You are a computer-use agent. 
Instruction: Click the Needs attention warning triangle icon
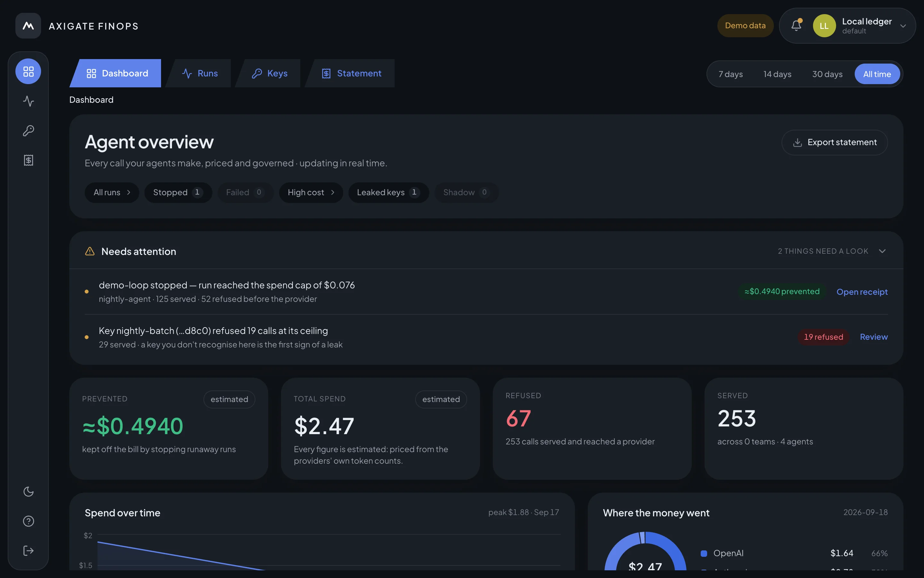[x=90, y=251]
